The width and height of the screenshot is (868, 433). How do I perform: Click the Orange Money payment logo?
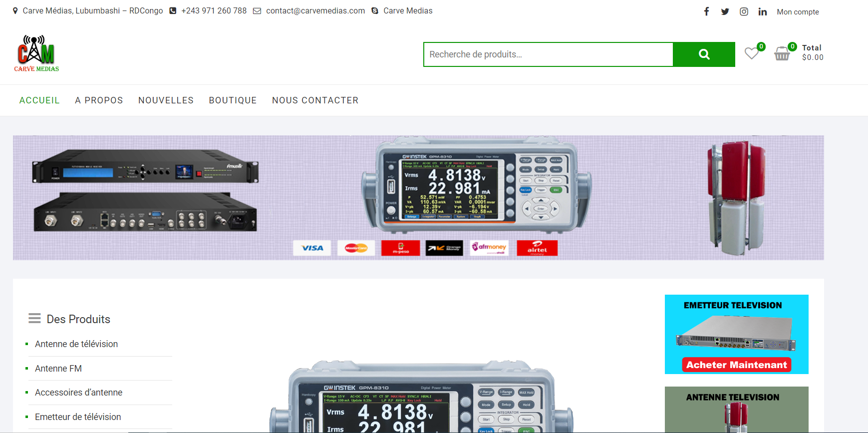[444, 248]
